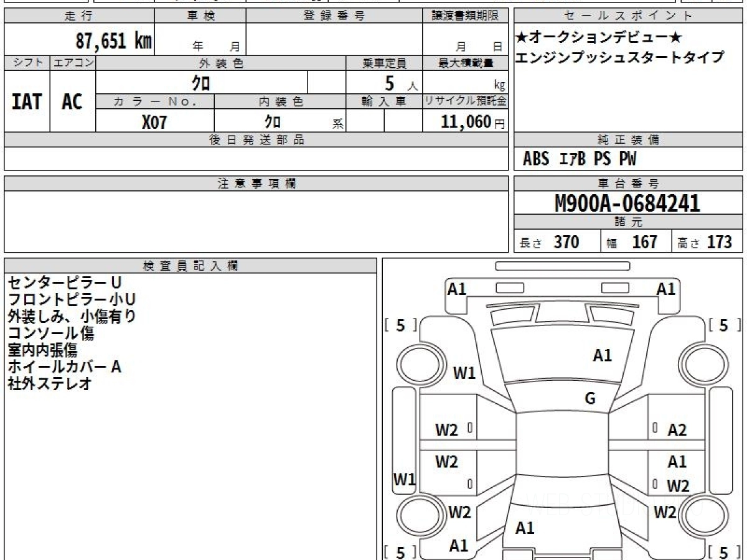Click the G mark on the windshield
The width and height of the screenshot is (747, 560).
(590, 399)
